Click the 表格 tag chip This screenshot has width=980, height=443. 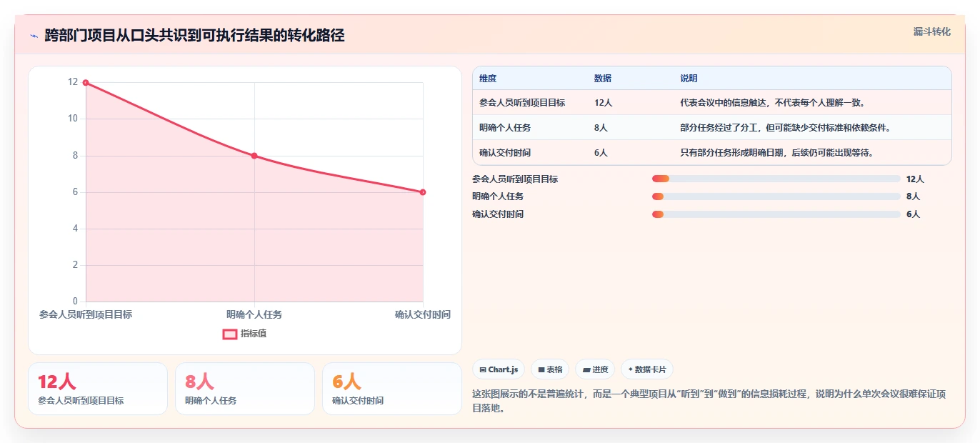[x=550, y=369]
